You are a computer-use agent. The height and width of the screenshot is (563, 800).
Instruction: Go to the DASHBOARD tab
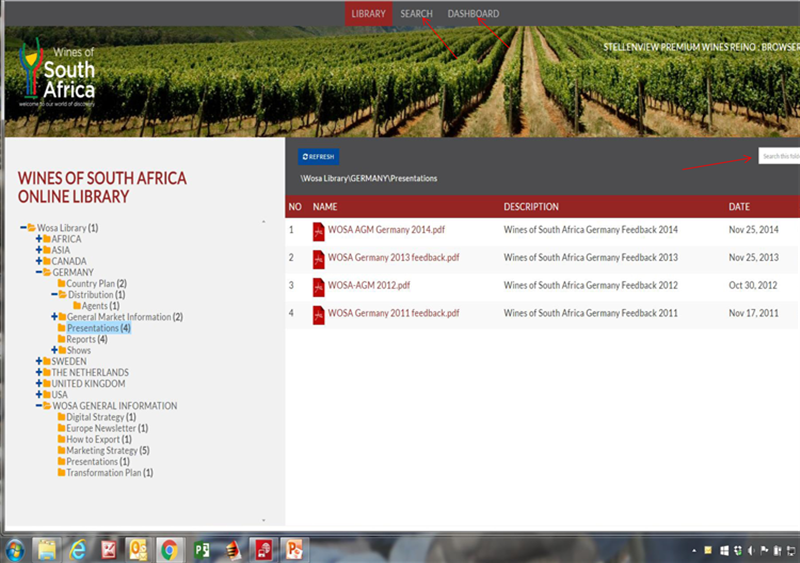point(473,14)
